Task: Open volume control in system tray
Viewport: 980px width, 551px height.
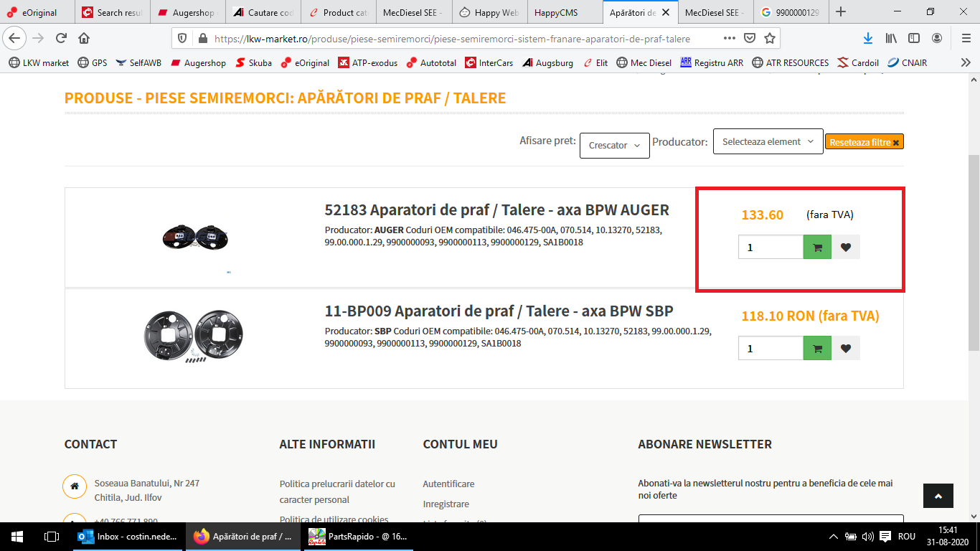Action: (867, 536)
